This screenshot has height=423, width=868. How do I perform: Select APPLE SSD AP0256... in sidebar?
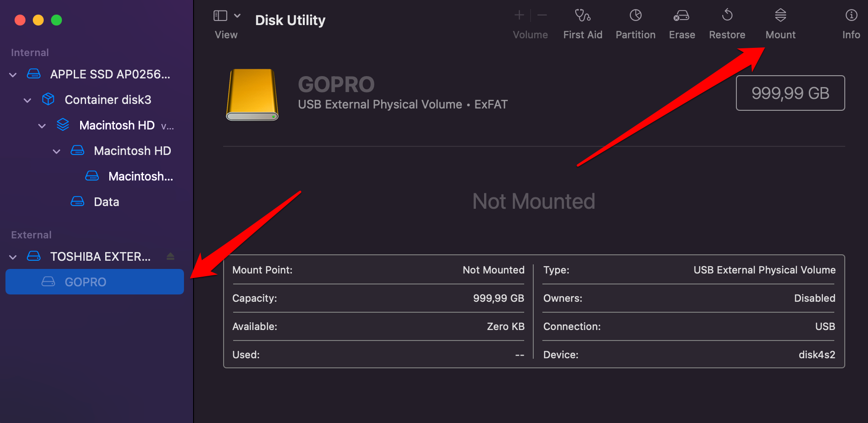click(95, 74)
